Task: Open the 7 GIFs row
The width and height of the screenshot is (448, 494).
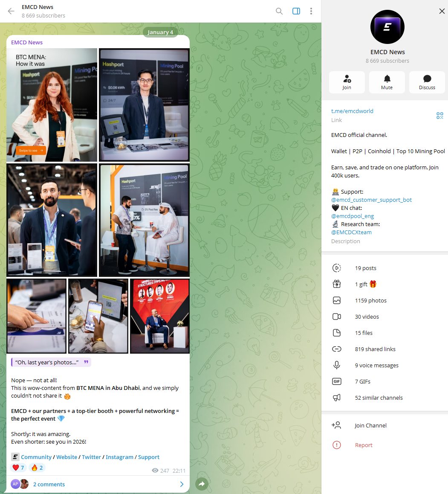Action: pyautogui.click(x=385, y=381)
